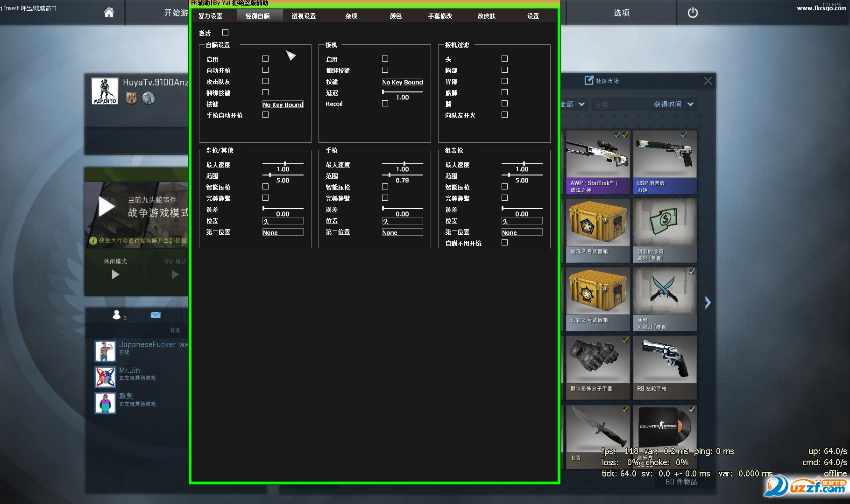Open sniper second position None dropdown
This screenshot has height=504, width=850.
click(522, 232)
